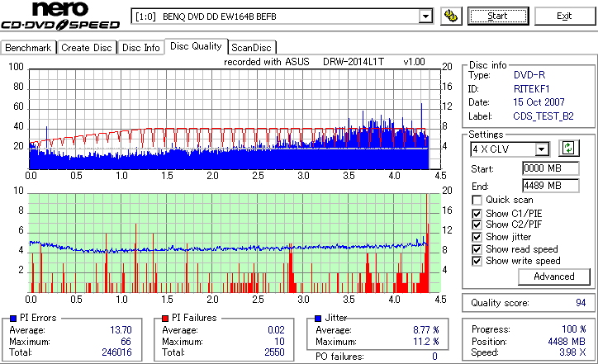The image size is (598, 364).
Task: Click the Start button
Action: (x=498, y=16)
